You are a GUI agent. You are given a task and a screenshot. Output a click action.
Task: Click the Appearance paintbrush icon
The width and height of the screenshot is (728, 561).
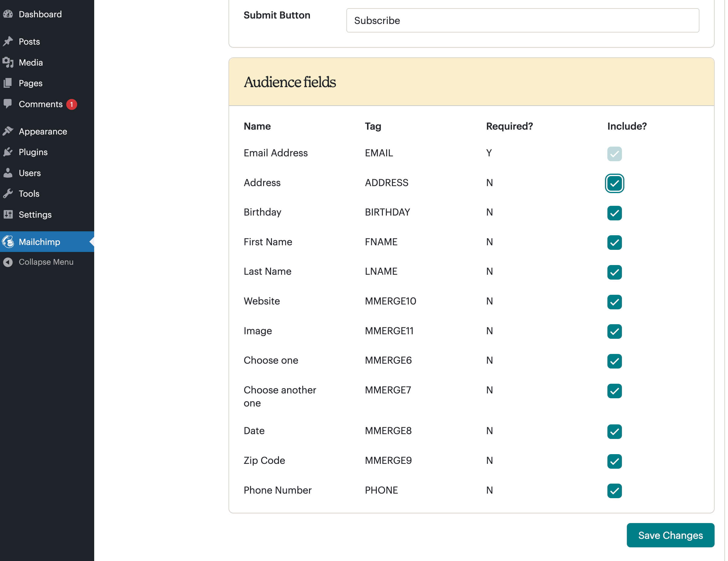(8, 131)
